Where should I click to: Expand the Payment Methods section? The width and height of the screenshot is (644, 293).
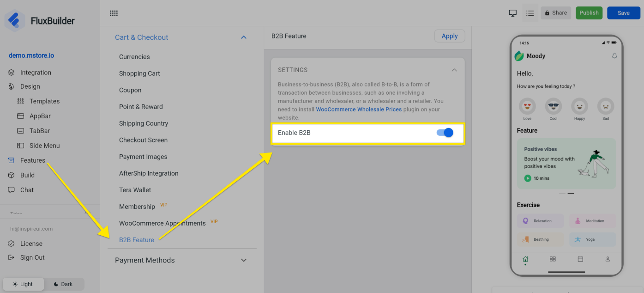pyautogui.click(x=244, y=260)
